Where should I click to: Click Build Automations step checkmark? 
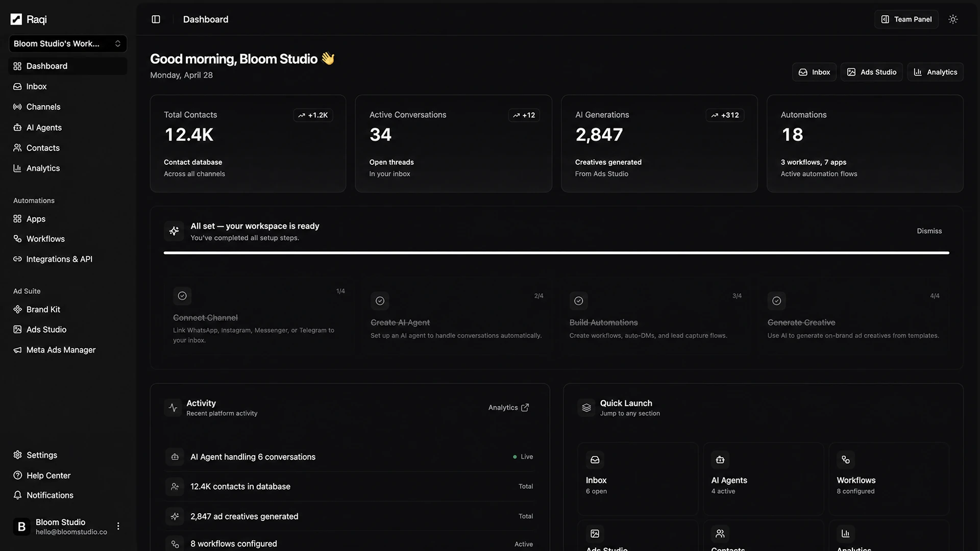pos(578,301)
